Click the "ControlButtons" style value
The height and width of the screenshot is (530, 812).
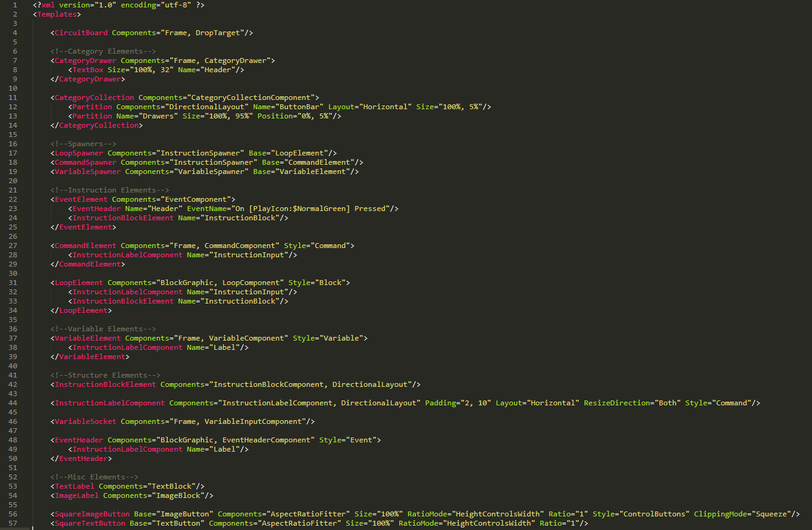pos(654,514)
